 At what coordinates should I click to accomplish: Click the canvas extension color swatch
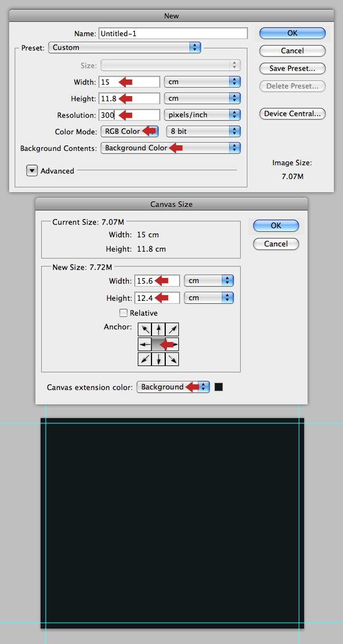pos(219,387)
